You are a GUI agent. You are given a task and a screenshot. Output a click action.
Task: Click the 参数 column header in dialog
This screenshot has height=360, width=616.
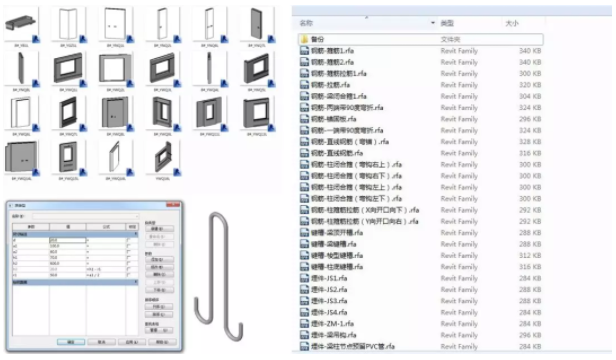pyautogui.click(x=31, y=227)
